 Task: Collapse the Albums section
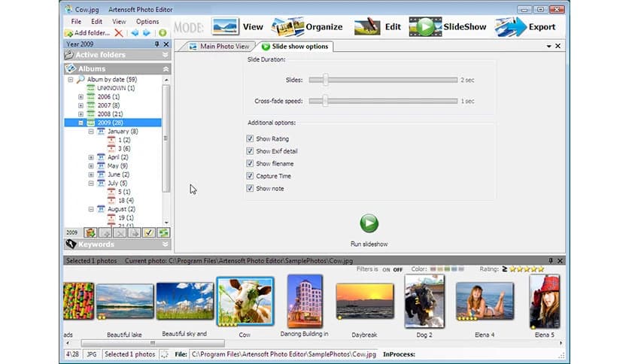(x=166, y=69)
